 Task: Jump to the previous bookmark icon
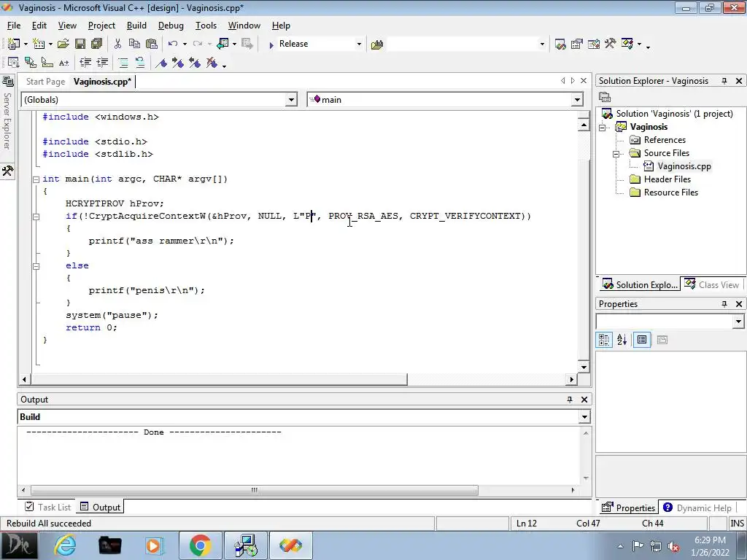click(x=194, y=63)
